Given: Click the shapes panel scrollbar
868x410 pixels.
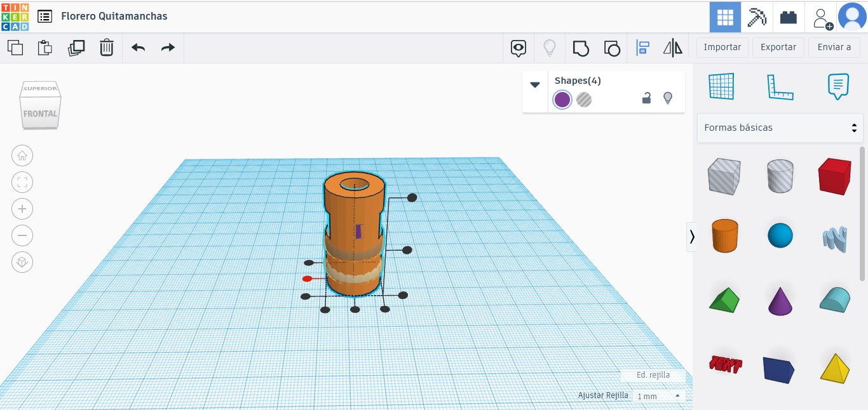Looking at the screenshot, I should [862, 213].
